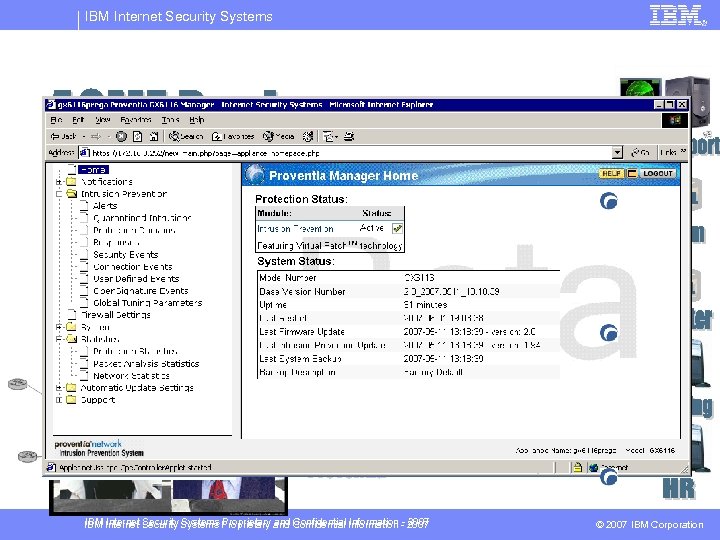Click the LOGOUT button
This screenshot has width=720, height=540.
pos(658,174)
